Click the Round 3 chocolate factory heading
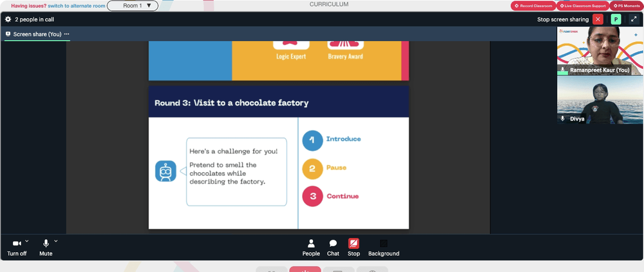Viewport: 644px width, 272px height. pyautogui.click(x=231, y=102)
